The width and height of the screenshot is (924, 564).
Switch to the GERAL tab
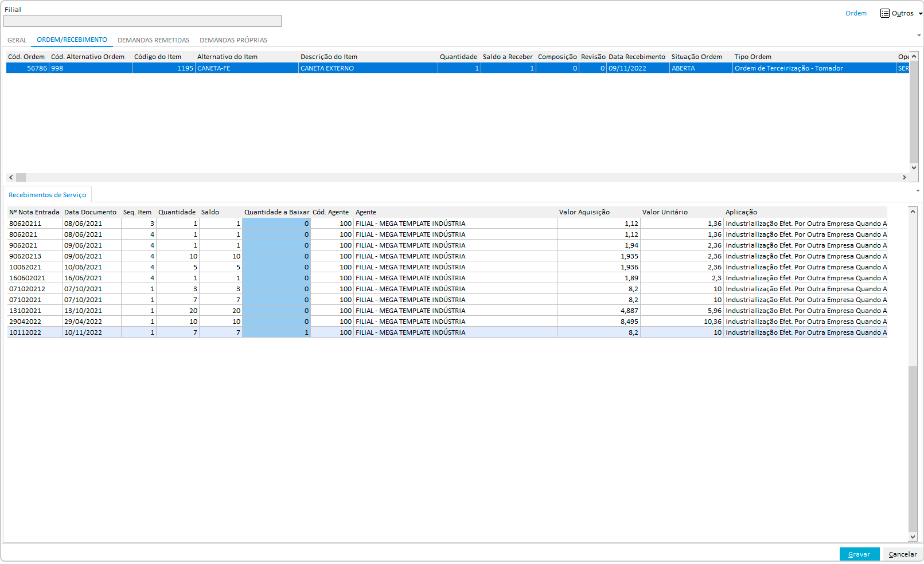click(17, 40)
